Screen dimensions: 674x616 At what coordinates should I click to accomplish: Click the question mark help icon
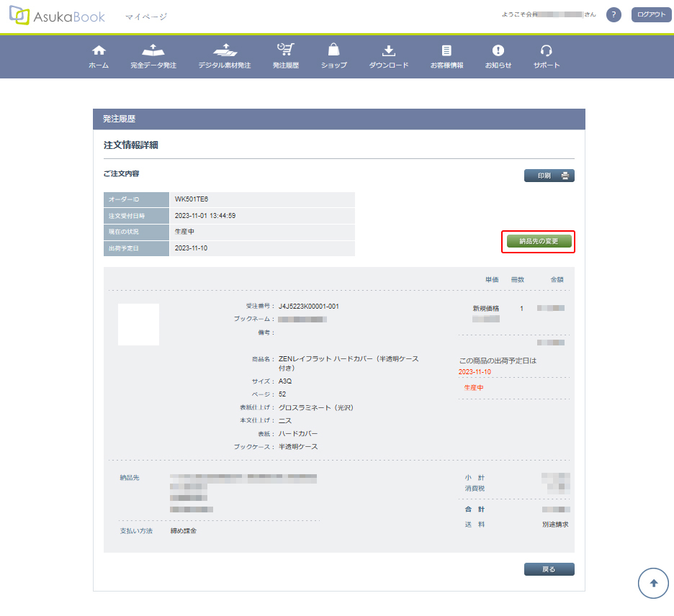click(614, 15)
